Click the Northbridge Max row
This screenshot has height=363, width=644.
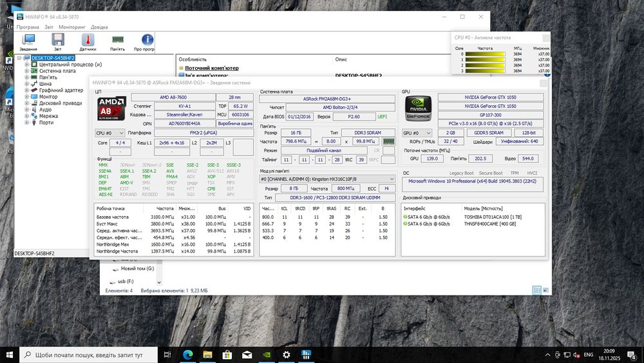(174, 244)
